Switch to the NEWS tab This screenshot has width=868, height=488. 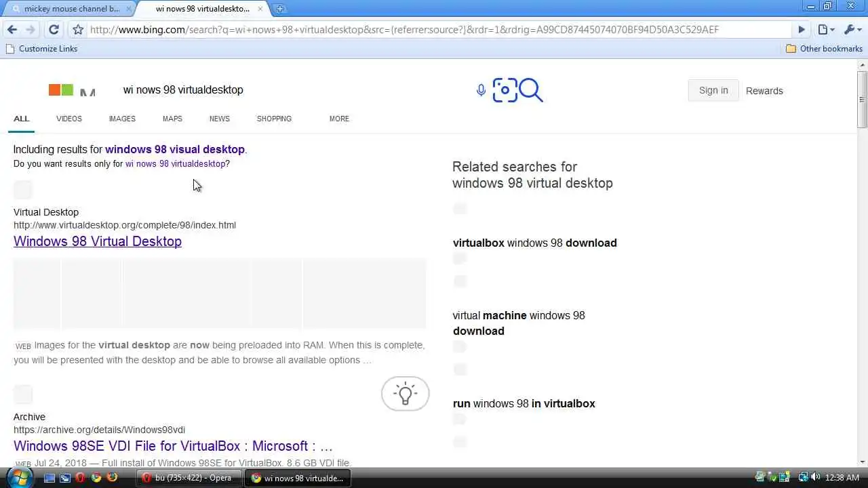(220, 119)
